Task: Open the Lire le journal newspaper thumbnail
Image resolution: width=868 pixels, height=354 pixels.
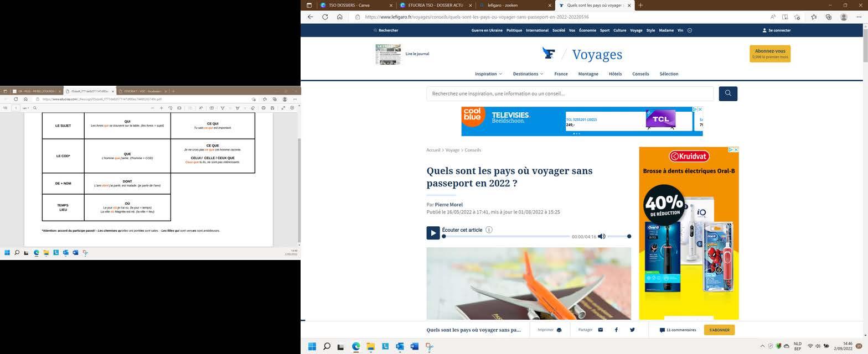Action: click(x=388, y=54)
